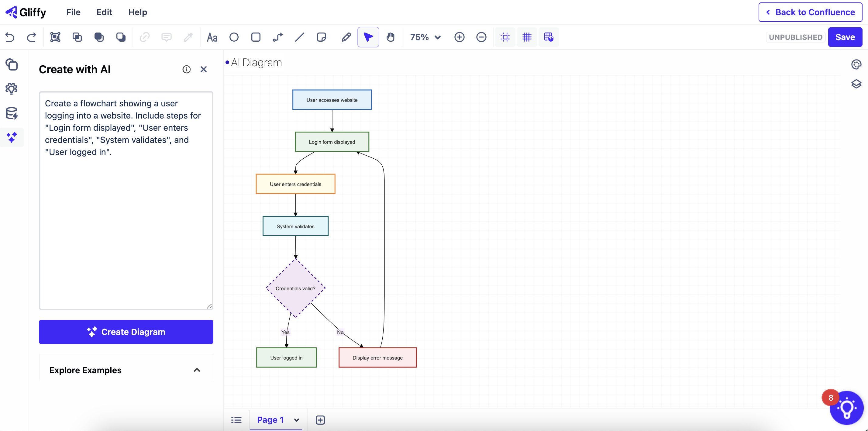Click the Gliffy logo
This screenshot has width=868, height=431.
26,12
